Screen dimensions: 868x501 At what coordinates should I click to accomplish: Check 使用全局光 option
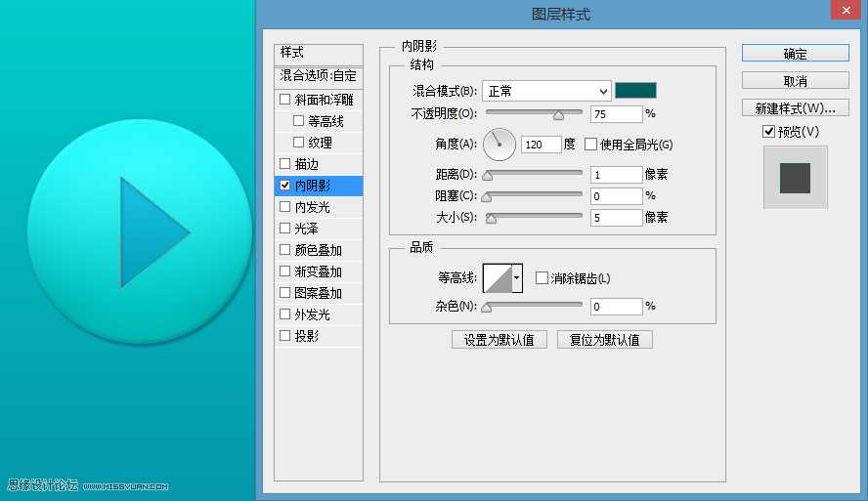click(590, 145)
